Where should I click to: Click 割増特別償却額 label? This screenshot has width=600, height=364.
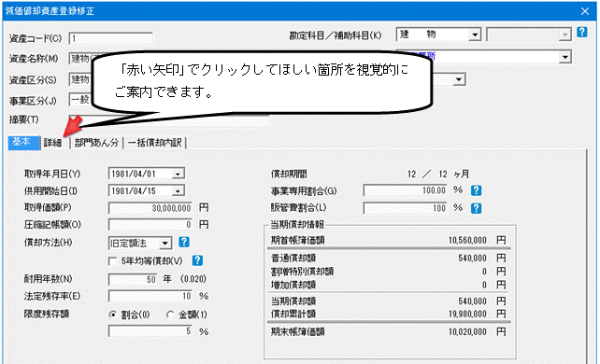(x=302, y=272)
